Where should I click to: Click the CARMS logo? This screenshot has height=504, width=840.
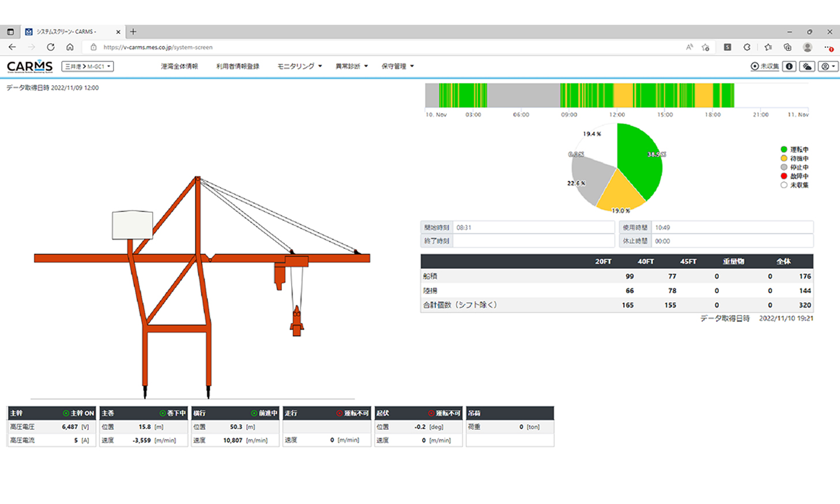pyautogui.click(x=29, y=66)
